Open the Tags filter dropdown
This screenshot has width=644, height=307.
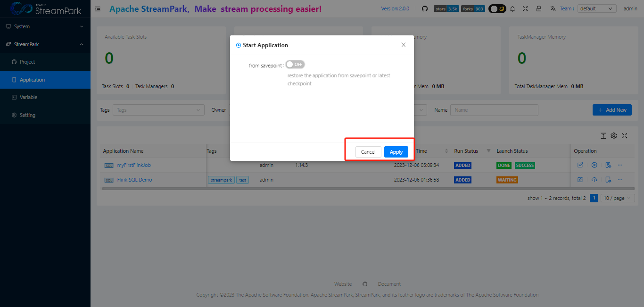click(x=158, y=110)
